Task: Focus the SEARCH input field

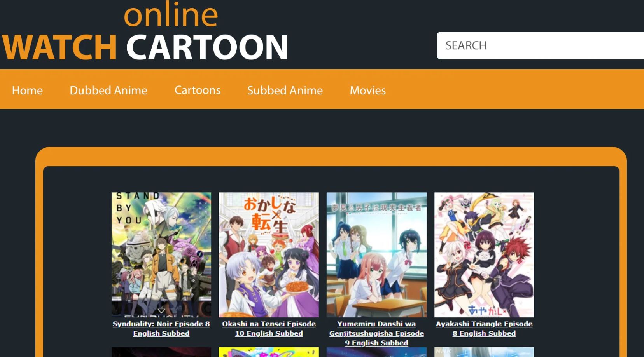Action: [x=540, y=45]
